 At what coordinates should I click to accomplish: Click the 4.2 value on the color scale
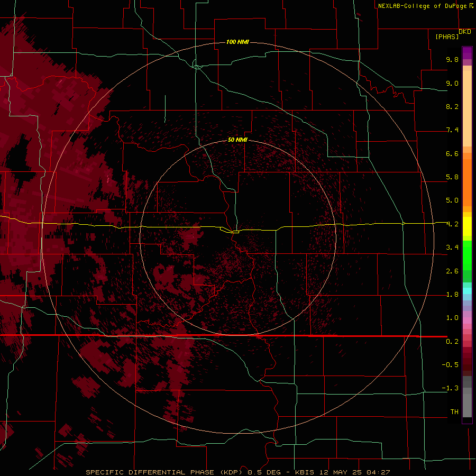(452, 224)
